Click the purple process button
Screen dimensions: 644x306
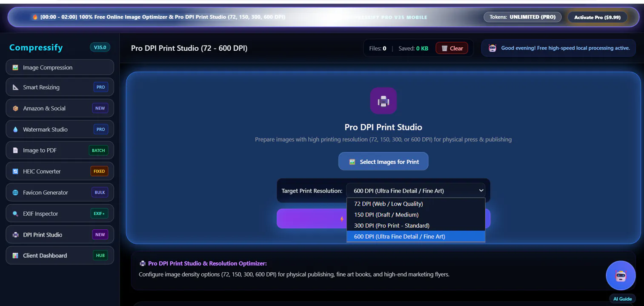click(x=312, y=219)
